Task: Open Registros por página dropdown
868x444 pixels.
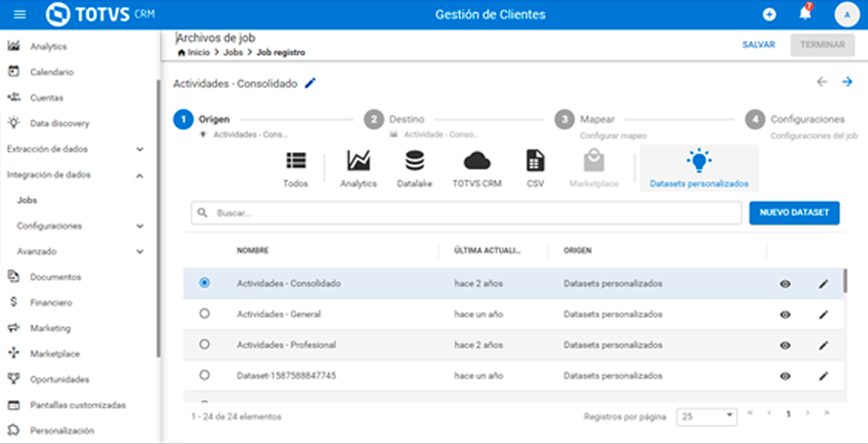Action: (x=706, y=417)
